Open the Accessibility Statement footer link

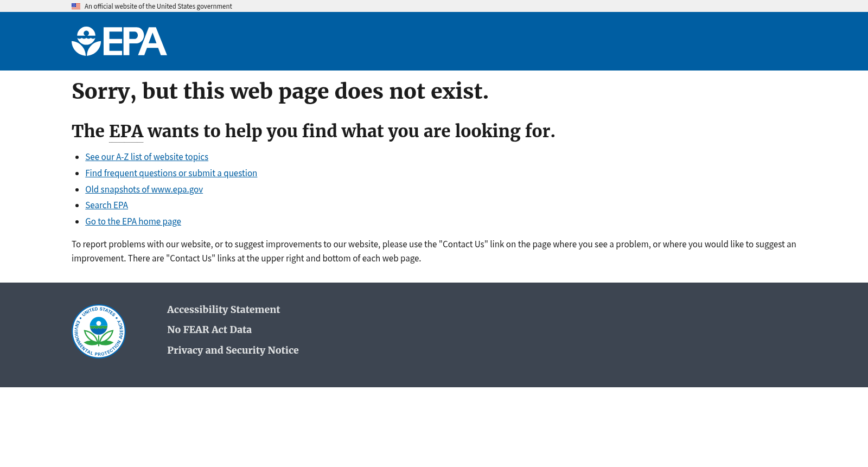point(224,309)
